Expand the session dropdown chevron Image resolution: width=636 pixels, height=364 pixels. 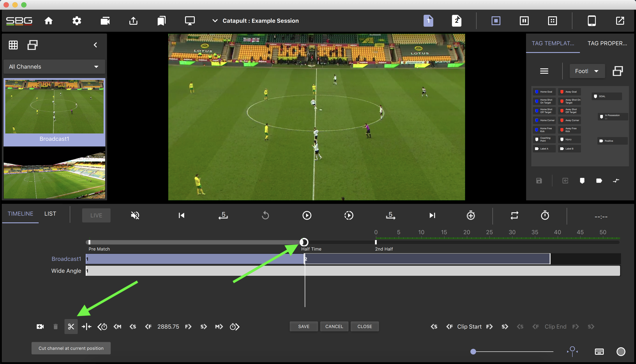(215, 21)
